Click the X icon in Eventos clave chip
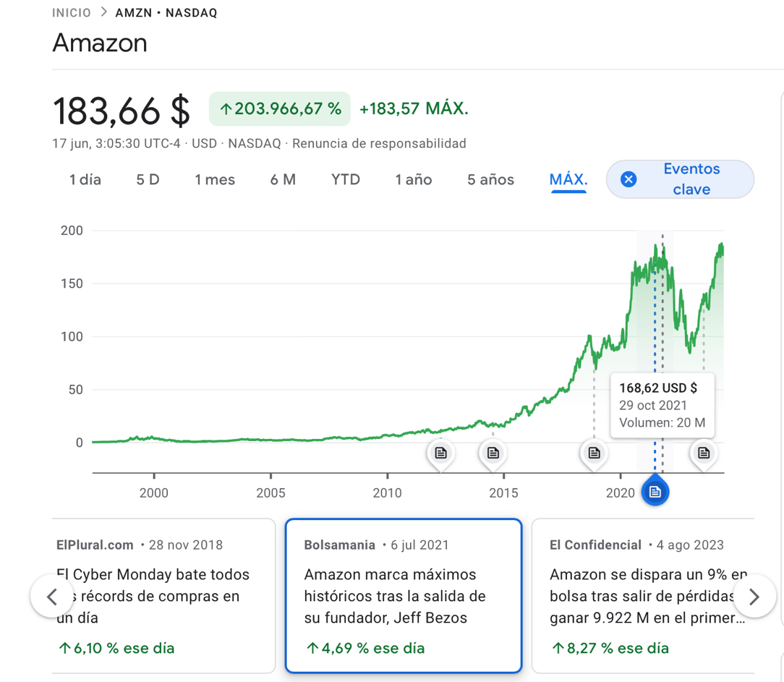The width and height of the screenshot is (784, 682). click(x=629, y=179)
